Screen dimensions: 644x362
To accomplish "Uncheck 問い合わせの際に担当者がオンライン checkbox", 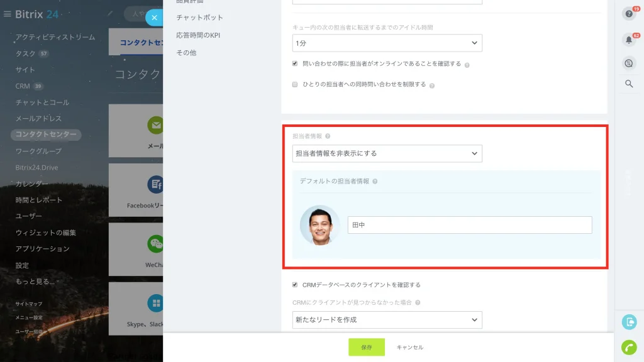I will 295,63.
